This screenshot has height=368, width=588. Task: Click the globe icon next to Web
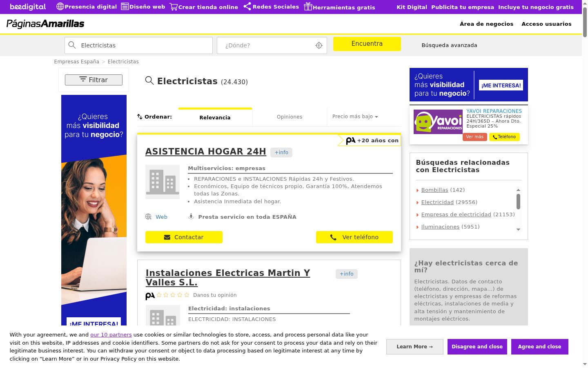point(149,217)
